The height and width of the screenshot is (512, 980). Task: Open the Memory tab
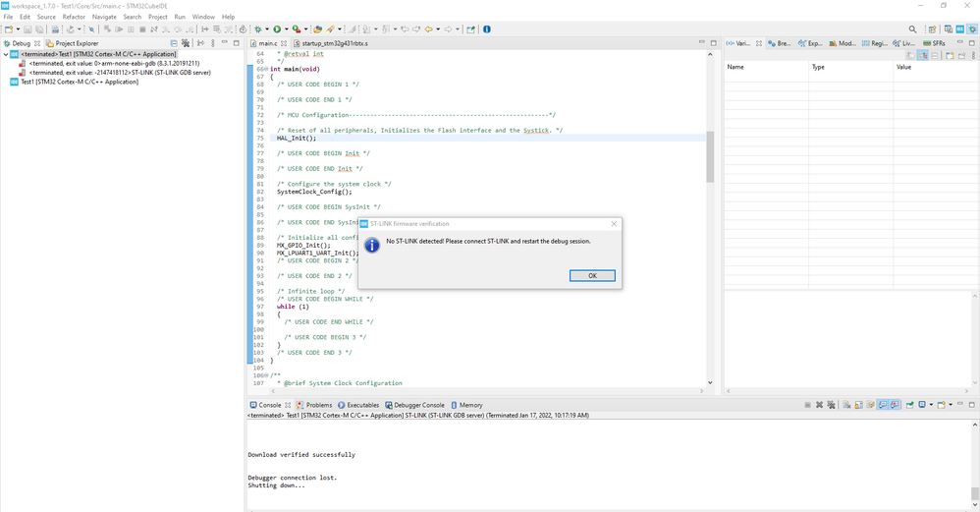pos(466,405)
